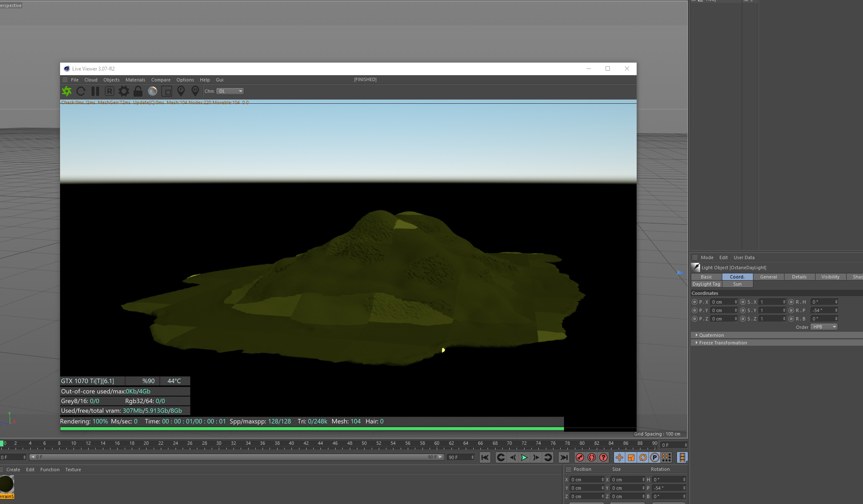Open the Compare menu in Live Viewer
The height and width of the screenshot is (504, 863).
[161, 80]
